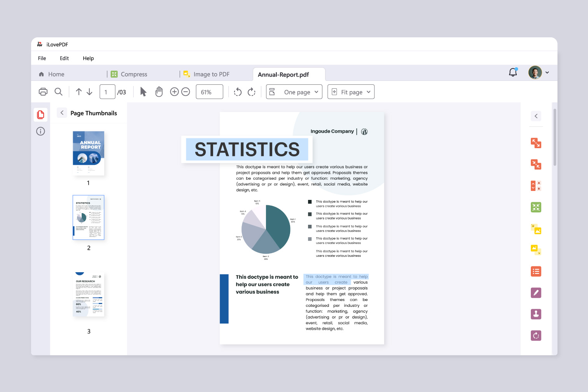Open the Edit menu

[x=64, y=58]
